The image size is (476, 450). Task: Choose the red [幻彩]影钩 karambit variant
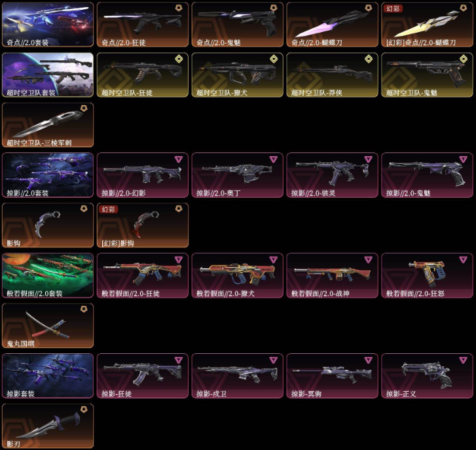142,225
